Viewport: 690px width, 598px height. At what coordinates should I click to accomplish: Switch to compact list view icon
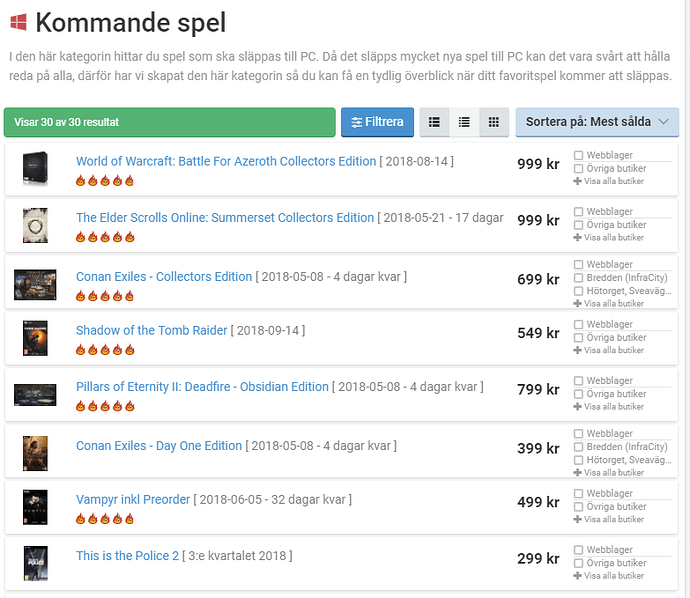464,122
